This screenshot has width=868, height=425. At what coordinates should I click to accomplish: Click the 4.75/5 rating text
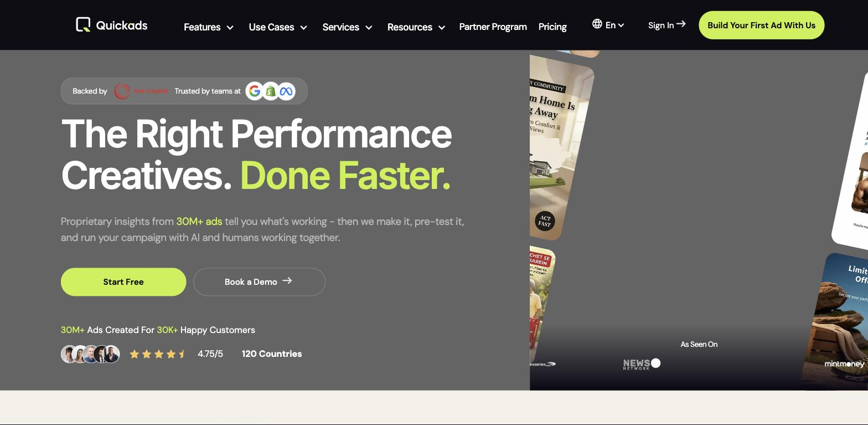(210, 354)
